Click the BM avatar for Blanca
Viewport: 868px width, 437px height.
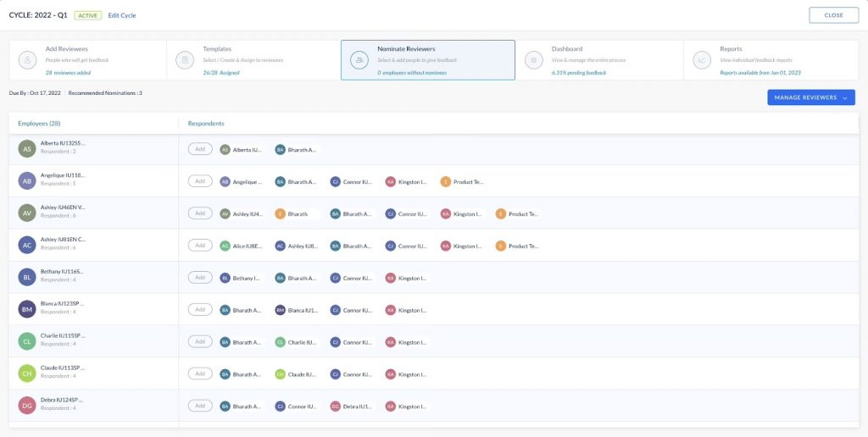click(x=27, y=308)
